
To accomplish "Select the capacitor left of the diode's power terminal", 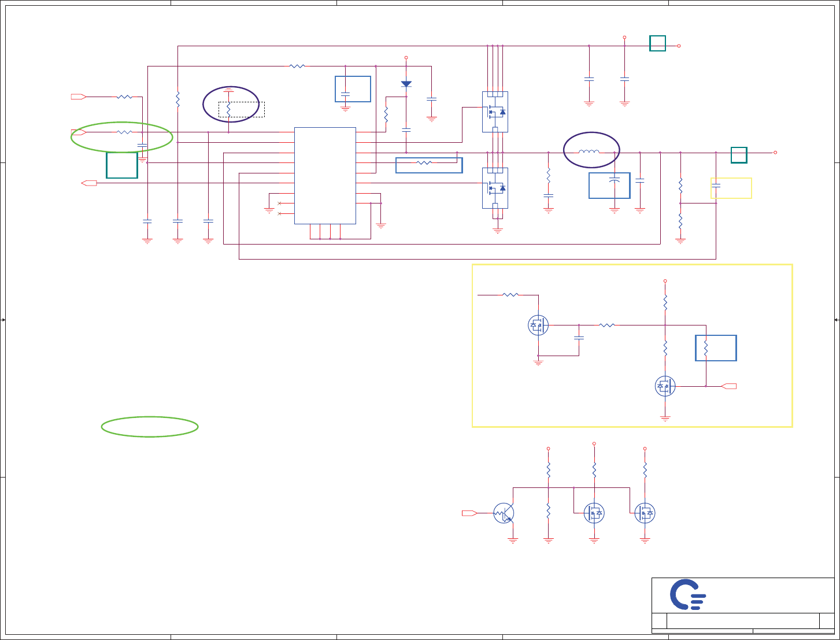I will [345, 94].
